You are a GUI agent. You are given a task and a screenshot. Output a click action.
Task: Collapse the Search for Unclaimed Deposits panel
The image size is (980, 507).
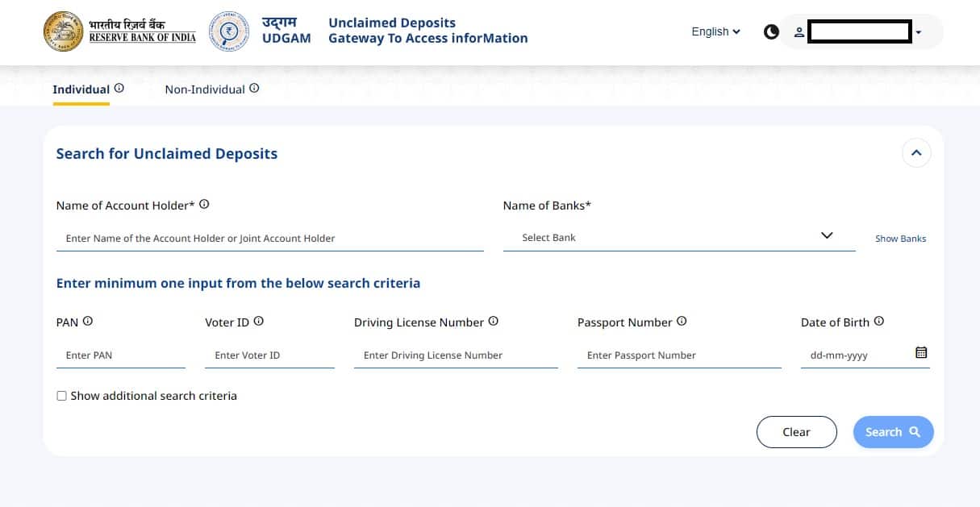coord(916,152)
